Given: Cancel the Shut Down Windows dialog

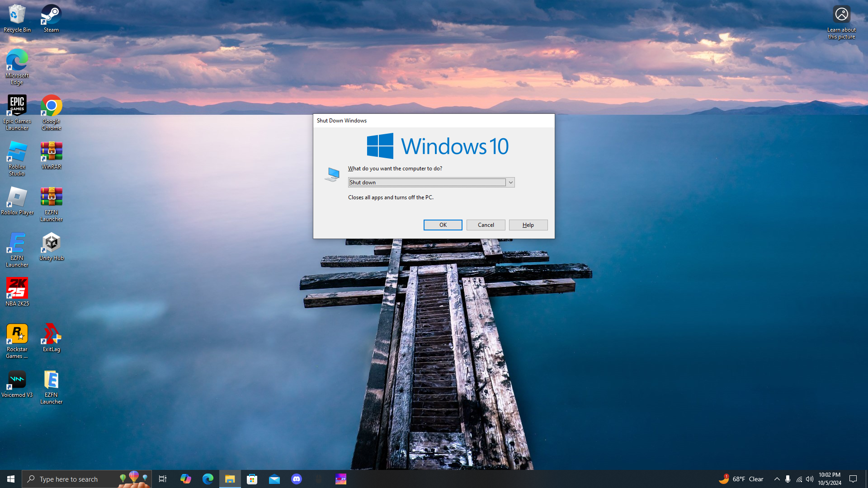Looking at the screenshot, I should coord(486,225).
